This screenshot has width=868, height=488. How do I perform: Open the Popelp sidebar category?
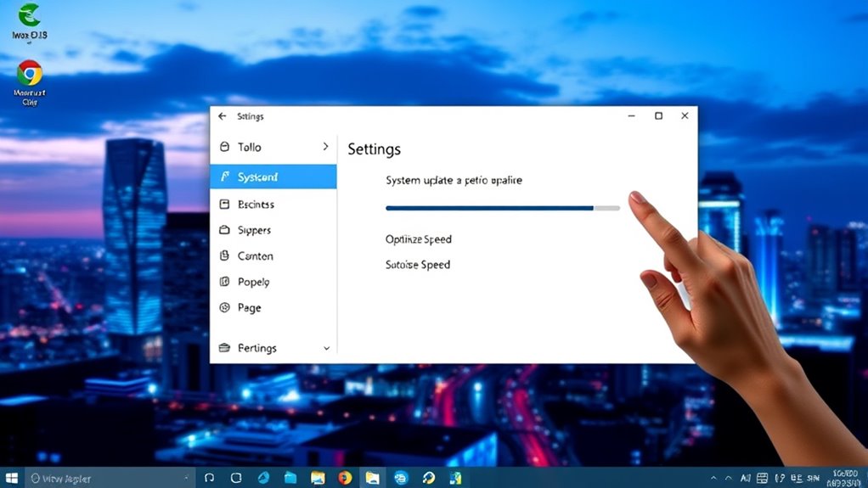[x=273, y=282]
